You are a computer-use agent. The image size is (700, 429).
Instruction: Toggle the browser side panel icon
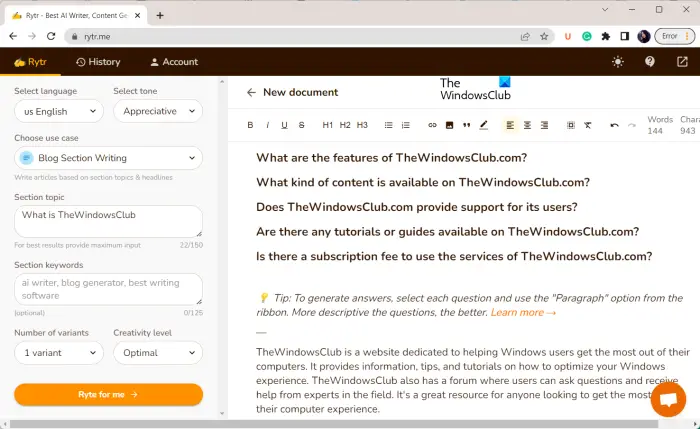(625, 37)
